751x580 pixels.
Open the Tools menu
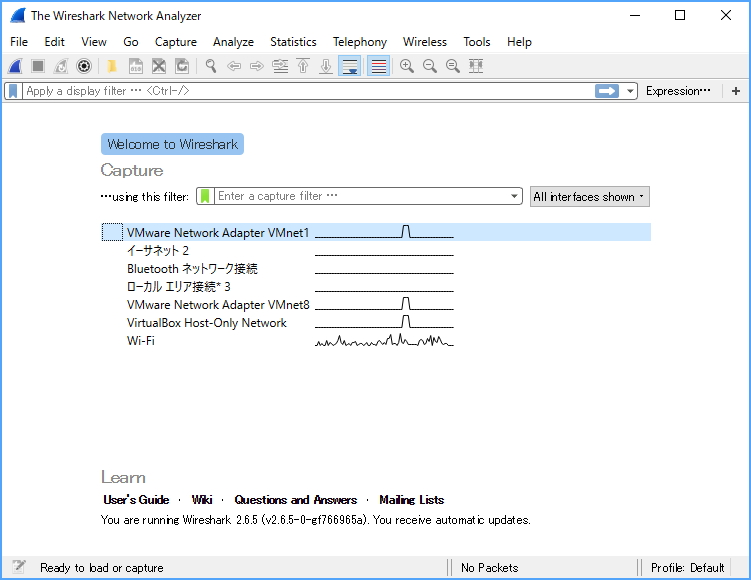pyautogui.click(x=477, y=42)
